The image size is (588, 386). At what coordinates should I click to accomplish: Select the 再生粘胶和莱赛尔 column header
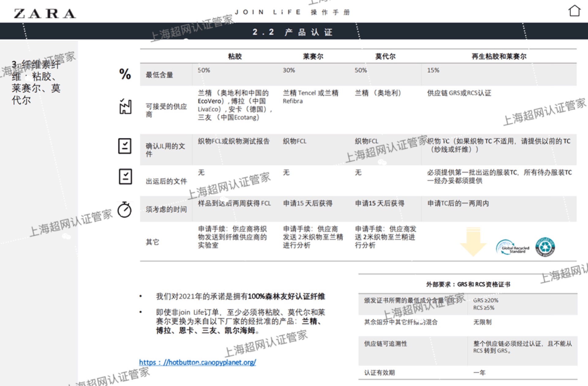499,56
